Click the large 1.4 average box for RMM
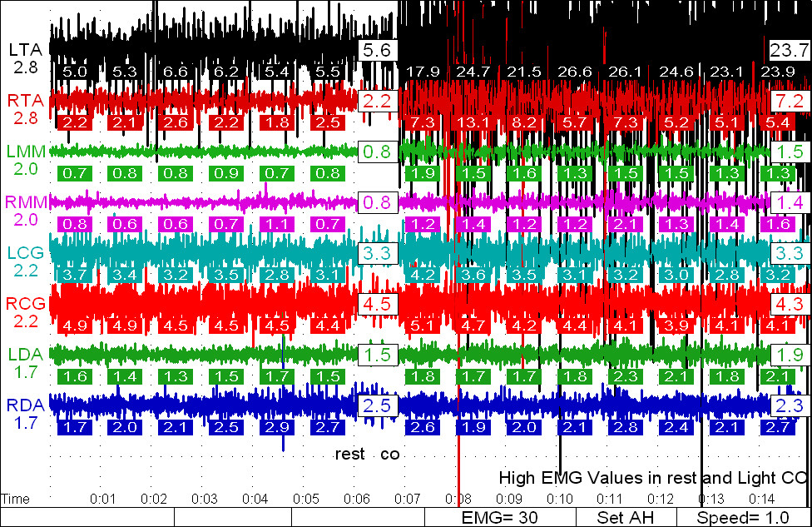Screen dimensions: 812x527 [790, 202]
